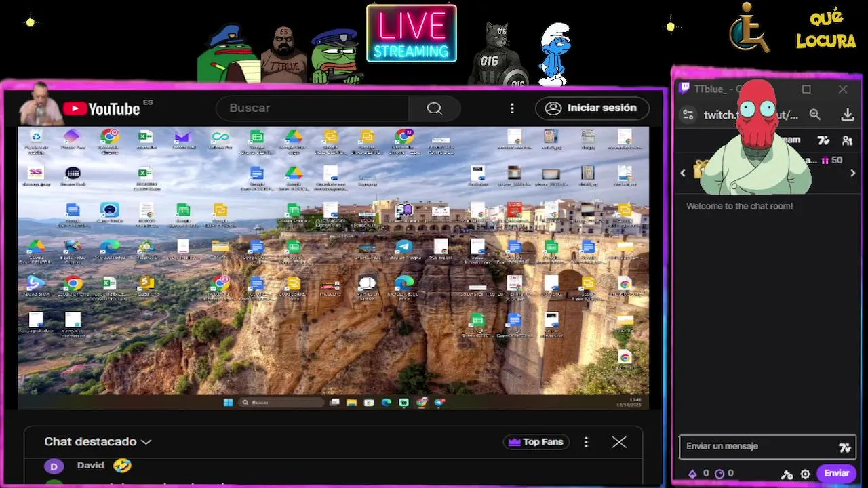The height and width of the screenshot is (488, 868).
Task: Send message with the Enviar button
Action: pos(836,474)
